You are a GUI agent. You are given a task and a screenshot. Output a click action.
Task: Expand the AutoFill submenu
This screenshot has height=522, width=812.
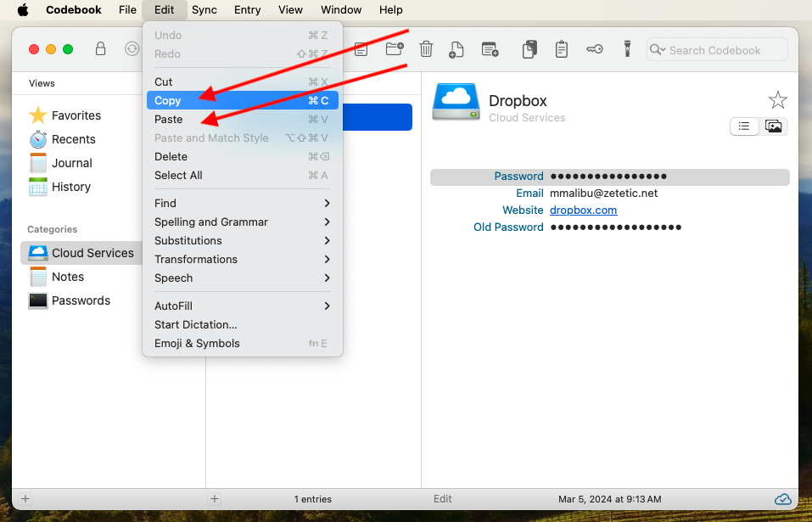click(x=243, y=306)
